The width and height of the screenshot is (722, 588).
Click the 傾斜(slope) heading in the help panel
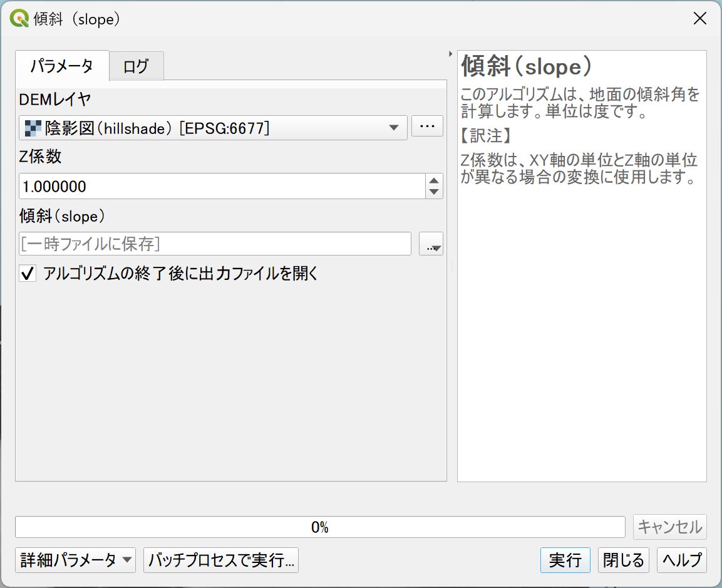pyautogui.click(x=526, y=66)
